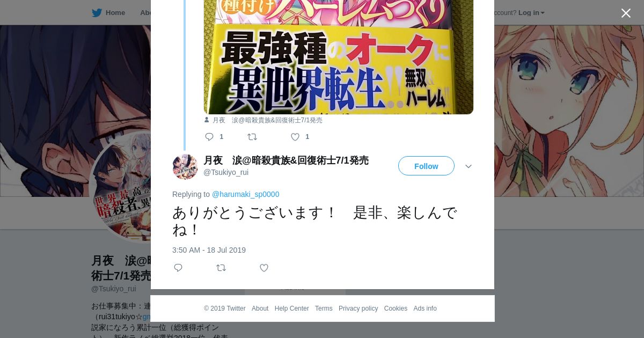Retweet the main thank-you tweet
Screen dimensions: 644x338
click(221, 268)
